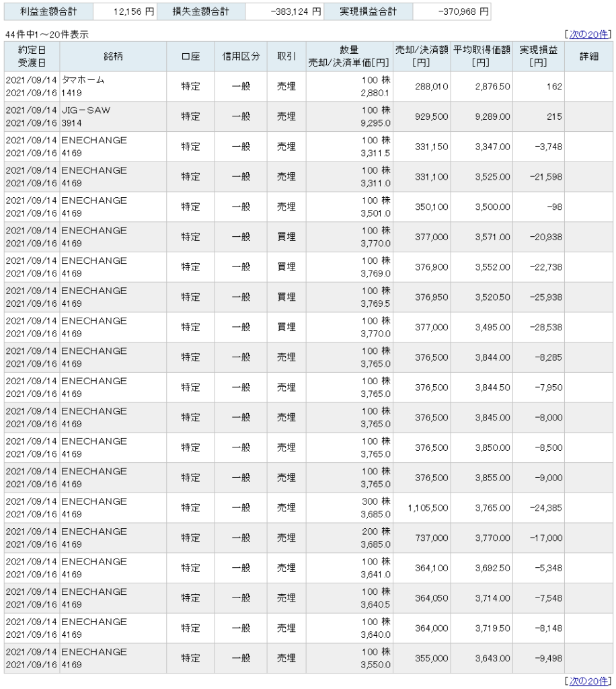616x689 pixels.
Task: Select realized profit 162
Action: coord(554,87)
